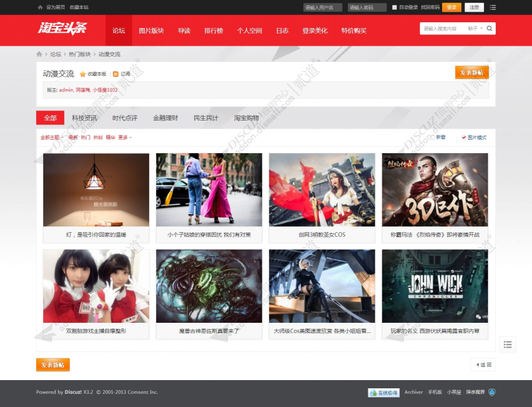
Task: Open the 剑网3明教圣女COS thumbnail
Action: point(322,189)
